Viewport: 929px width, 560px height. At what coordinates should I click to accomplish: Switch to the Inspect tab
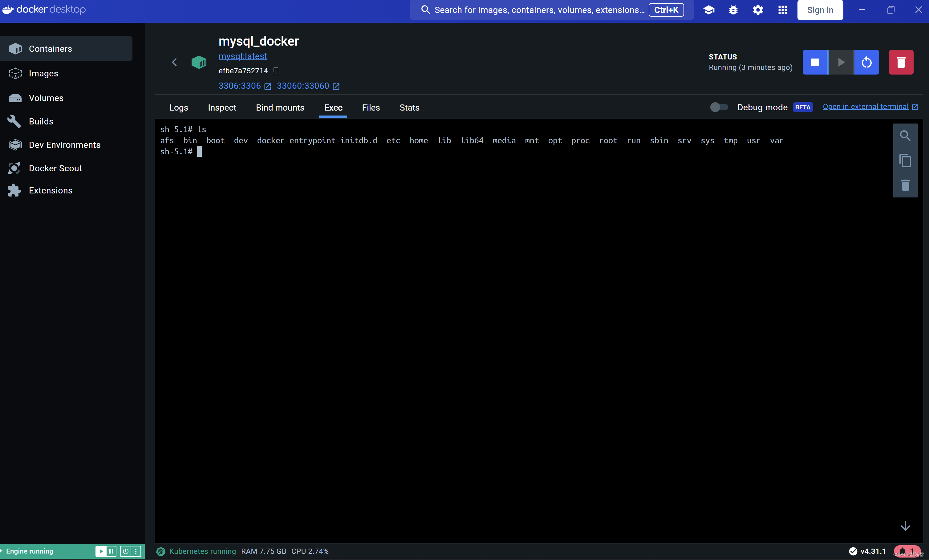[222, 108]
